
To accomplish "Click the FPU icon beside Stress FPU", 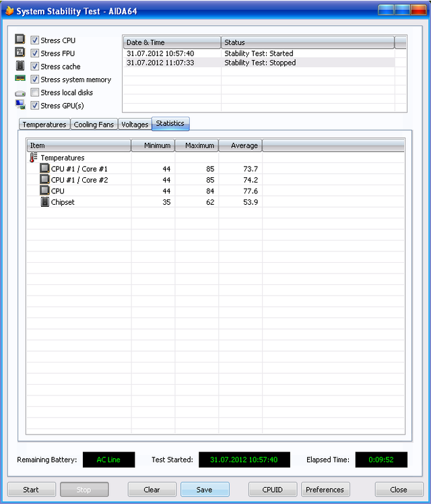I will pos(20,53).
